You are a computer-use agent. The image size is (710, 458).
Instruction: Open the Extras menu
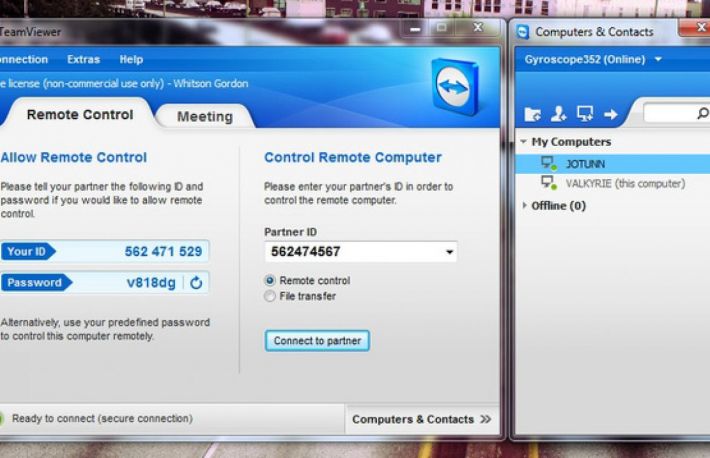(83, 60)
